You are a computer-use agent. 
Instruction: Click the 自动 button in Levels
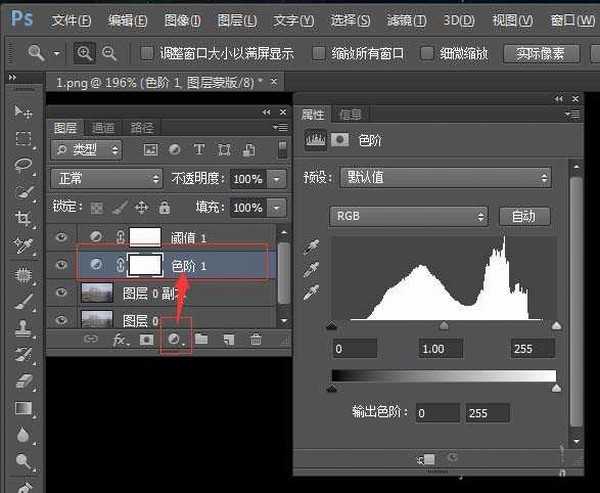pos(523,216)
